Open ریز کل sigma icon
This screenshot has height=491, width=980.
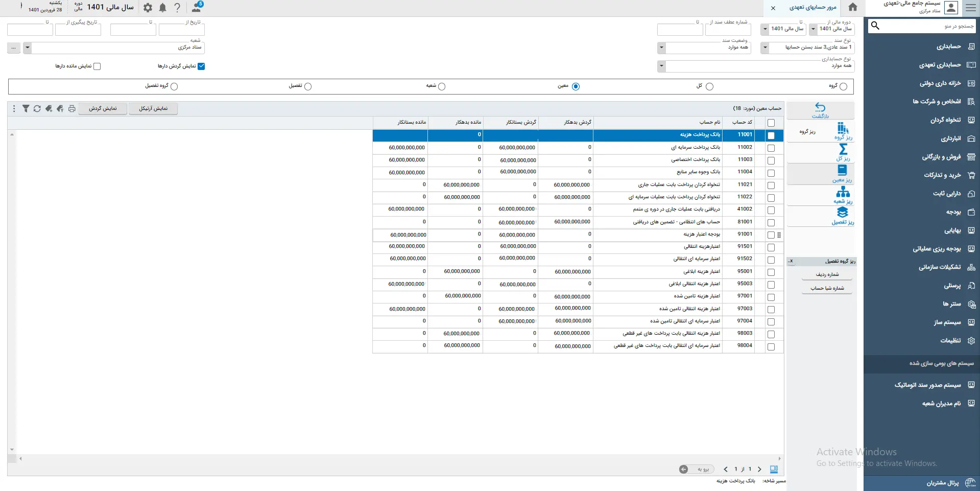[843, 150]
